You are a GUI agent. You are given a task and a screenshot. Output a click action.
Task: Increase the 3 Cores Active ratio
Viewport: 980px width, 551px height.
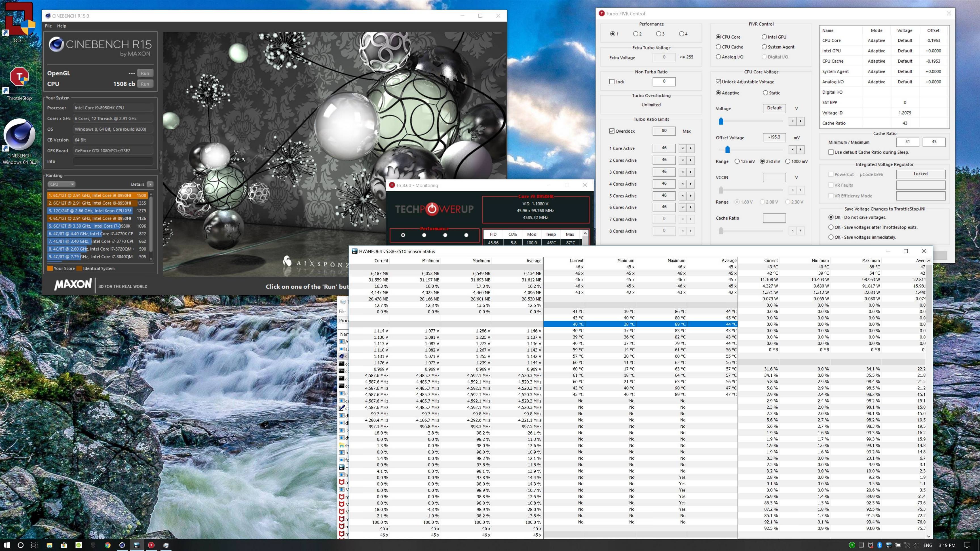691,172
